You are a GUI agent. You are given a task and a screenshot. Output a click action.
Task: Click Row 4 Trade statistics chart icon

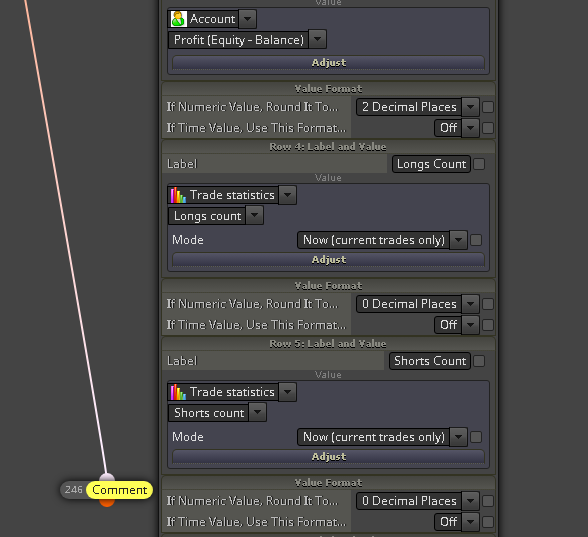pos(178,195)
